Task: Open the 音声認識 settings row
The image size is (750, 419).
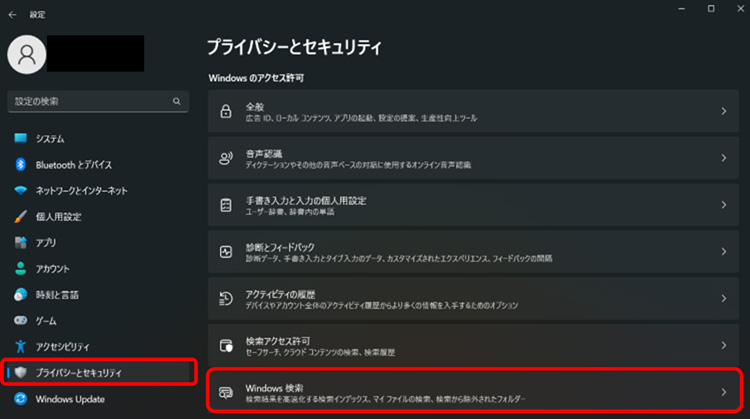Action: tap(474, 158)
